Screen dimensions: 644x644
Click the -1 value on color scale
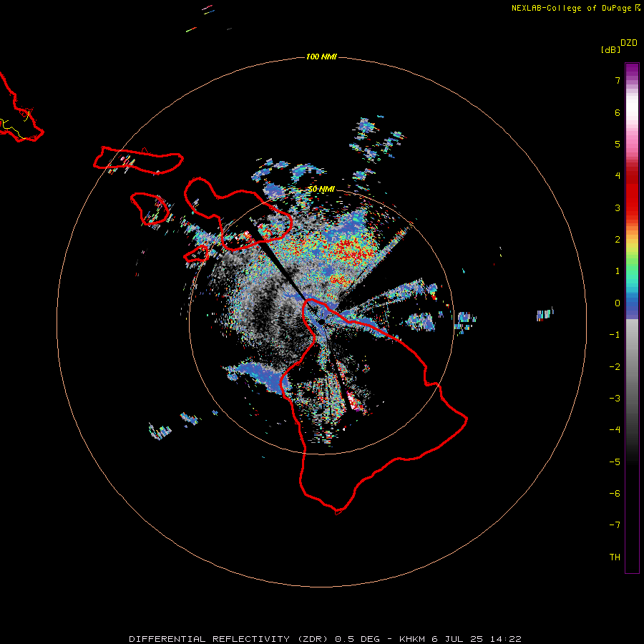pos(615,335)
